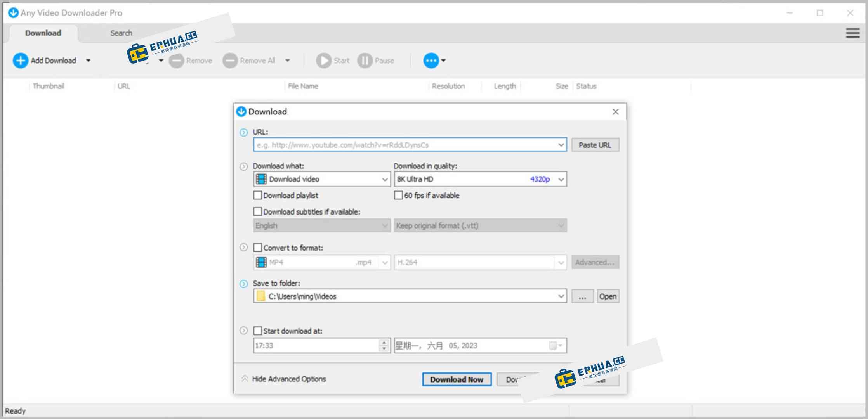Increase the start time with the stepper
The height and width of the screenshot is (419, 868).
(384, 343)
